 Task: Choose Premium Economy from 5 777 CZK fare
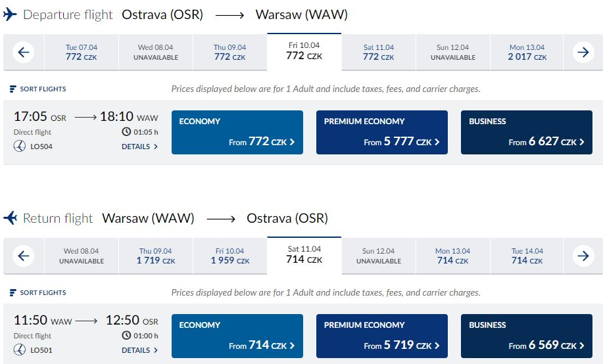coord(382,133)
